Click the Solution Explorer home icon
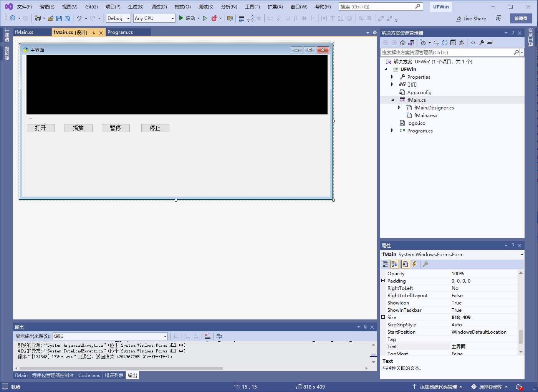 tap(403, 43)
